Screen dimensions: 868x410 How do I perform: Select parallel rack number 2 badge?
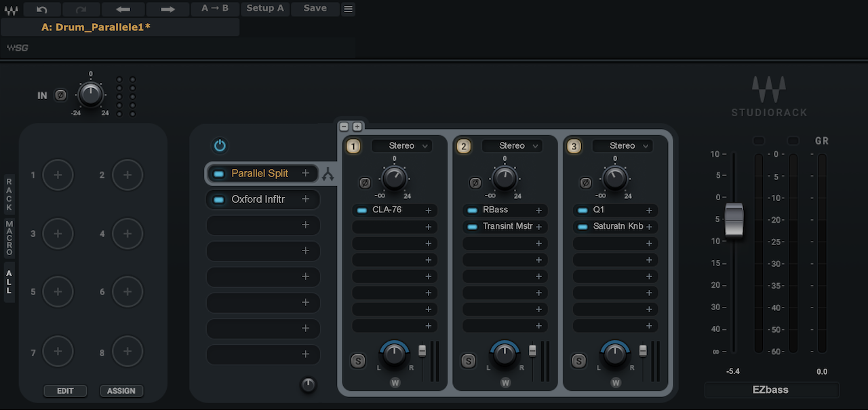(x=464, y=146)
